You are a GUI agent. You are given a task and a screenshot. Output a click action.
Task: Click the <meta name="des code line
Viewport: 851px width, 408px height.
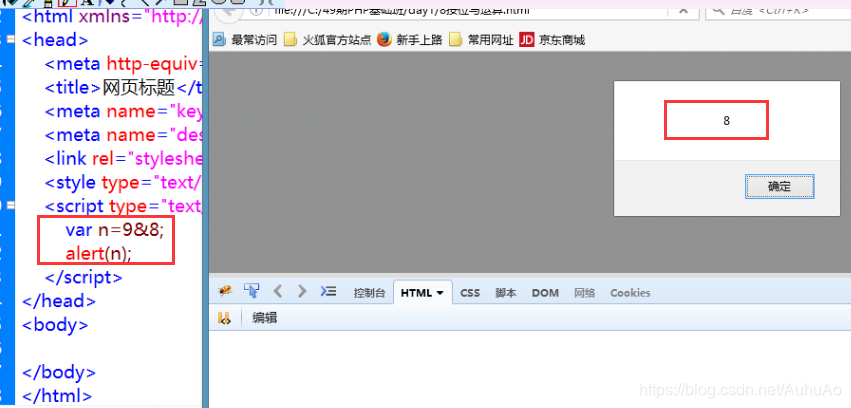123,135
